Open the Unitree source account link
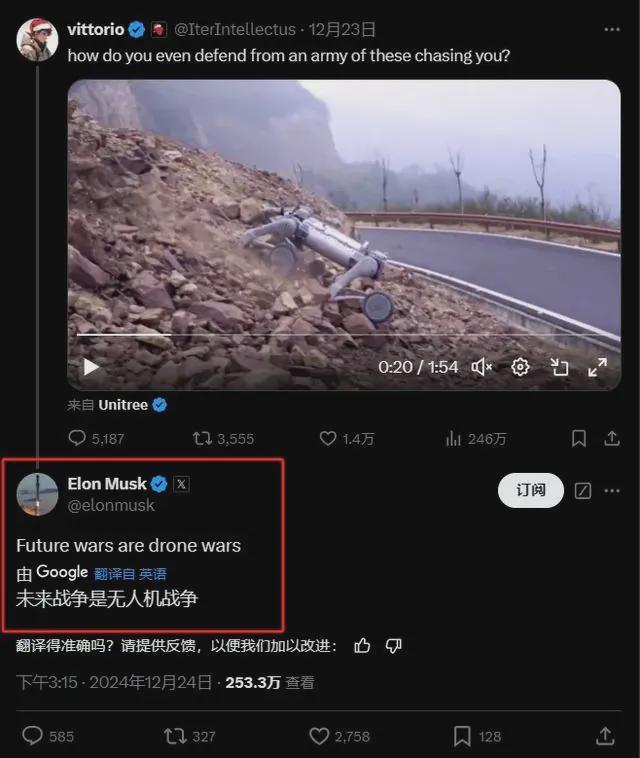Screen dimensions: 640x758 [123, 405]
